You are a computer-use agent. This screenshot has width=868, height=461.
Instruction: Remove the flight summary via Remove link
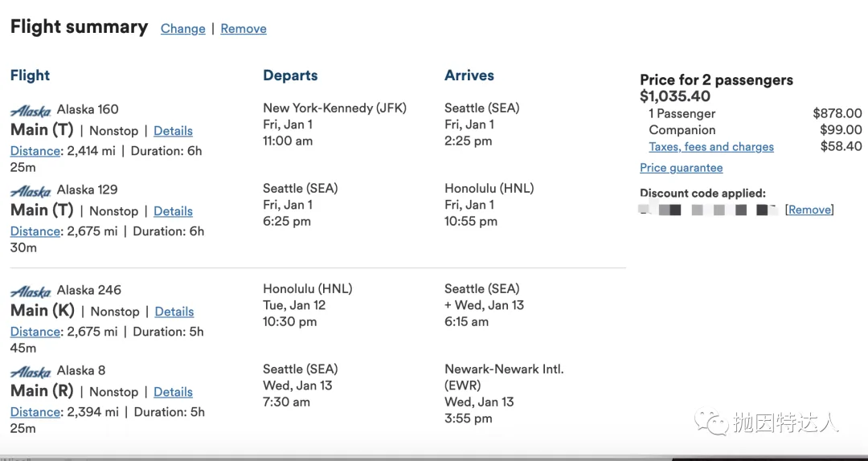[244, 29]
